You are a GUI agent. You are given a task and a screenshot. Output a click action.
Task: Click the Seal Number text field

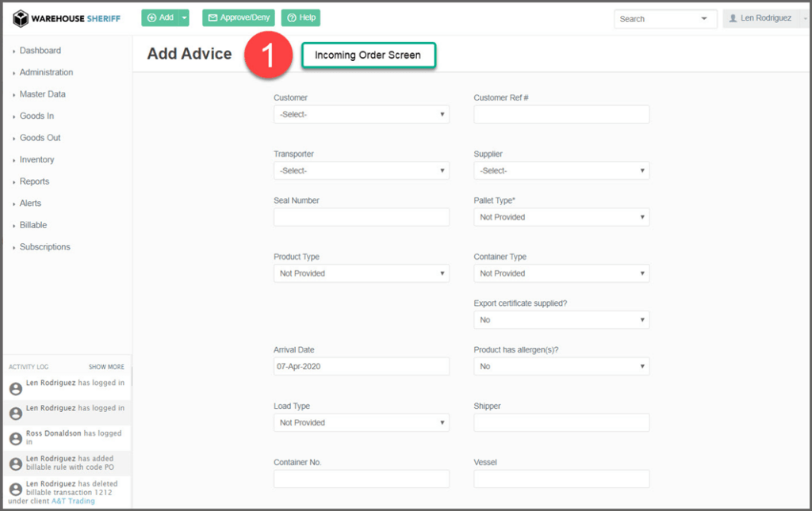(361, 217)
